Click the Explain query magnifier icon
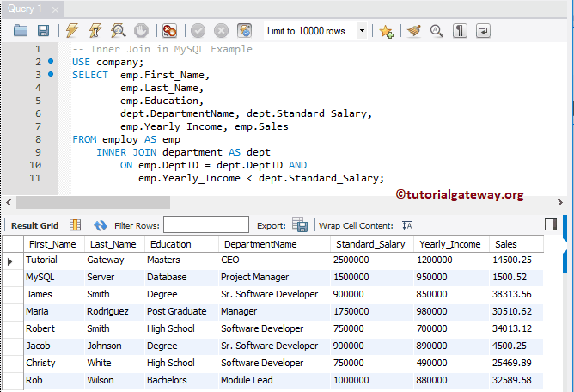Screen dimensions: 574x392 118,30
